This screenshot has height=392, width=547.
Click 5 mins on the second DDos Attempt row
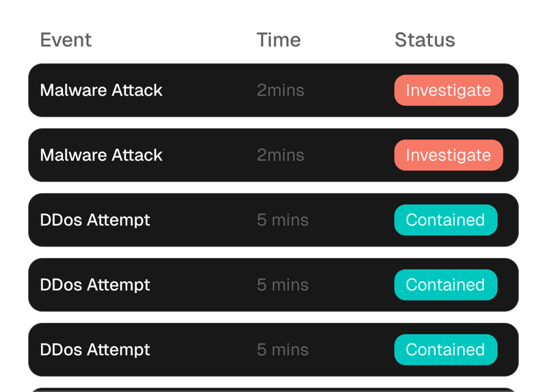282,285
